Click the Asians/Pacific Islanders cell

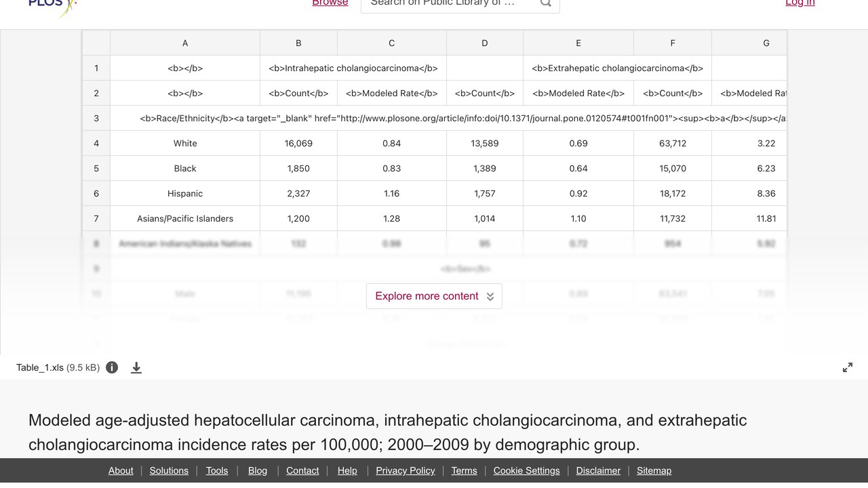(185, 218)
